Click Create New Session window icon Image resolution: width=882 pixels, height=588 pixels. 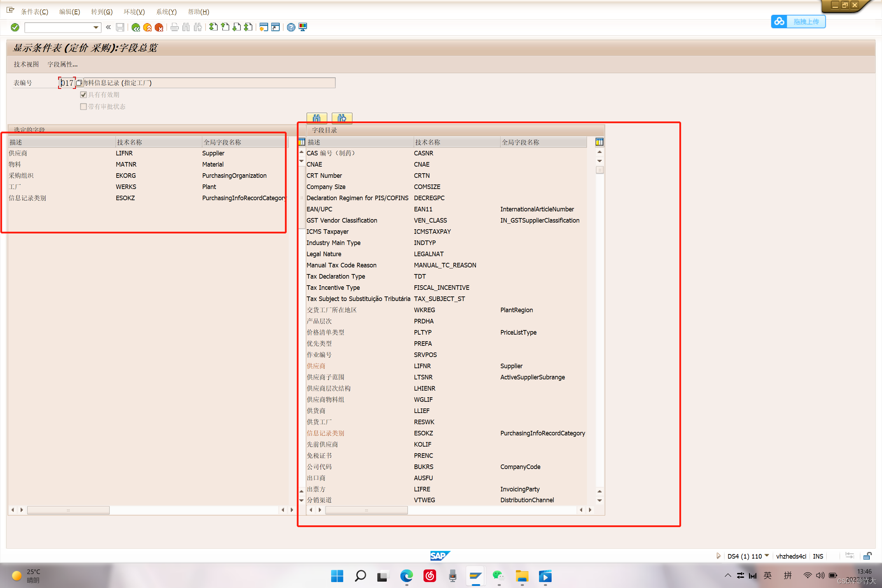tap(264, 27)
